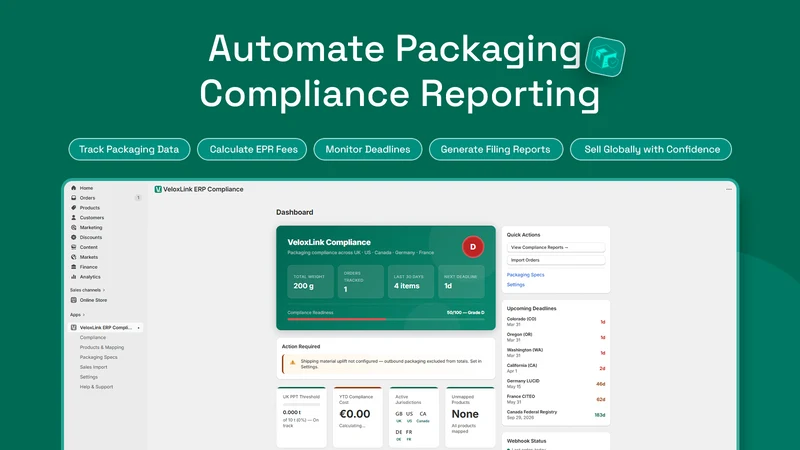
Task: Click the California (CA) deadline row
Action: 556,368
